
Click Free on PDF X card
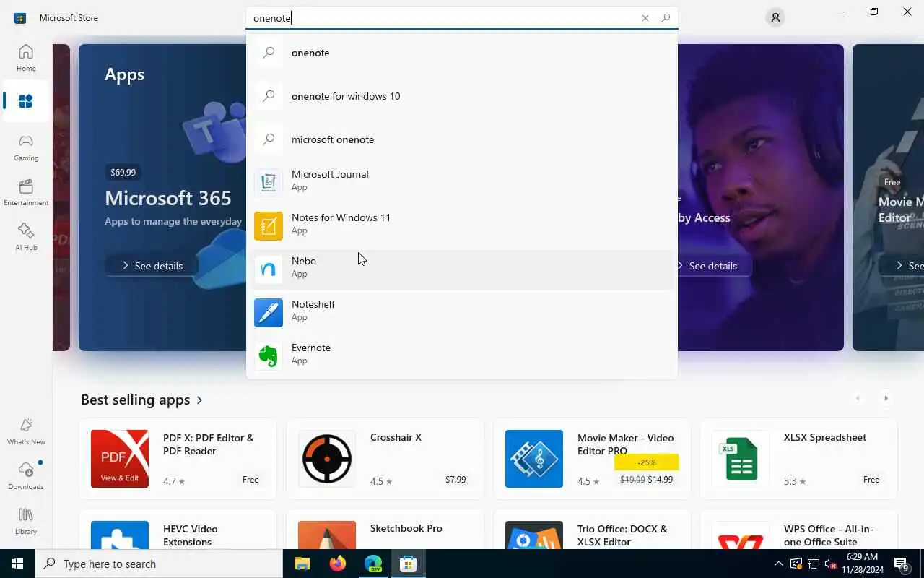click(250, 480)
